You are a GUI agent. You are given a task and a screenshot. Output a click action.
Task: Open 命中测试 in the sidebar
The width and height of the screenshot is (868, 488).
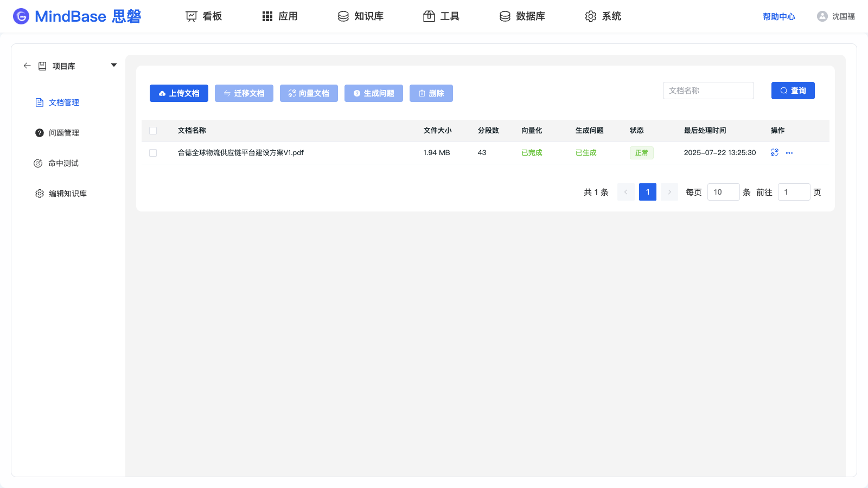(56, 163)
